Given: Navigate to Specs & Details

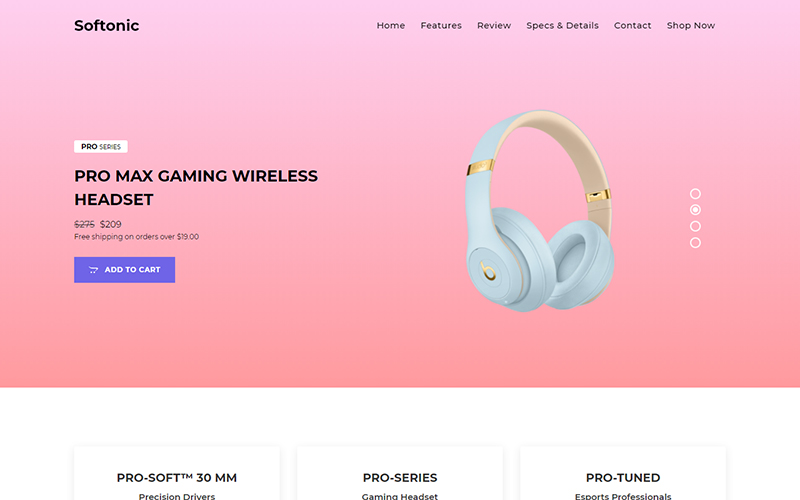Looking at the screenshot, I should pyautogui.click(x=562, y=26).
